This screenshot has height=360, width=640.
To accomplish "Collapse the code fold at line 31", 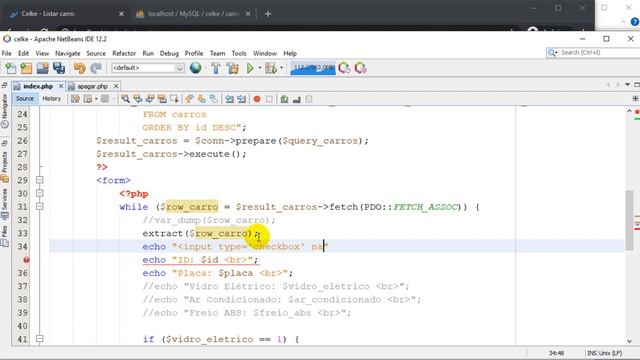I will [x=40, y=207].
